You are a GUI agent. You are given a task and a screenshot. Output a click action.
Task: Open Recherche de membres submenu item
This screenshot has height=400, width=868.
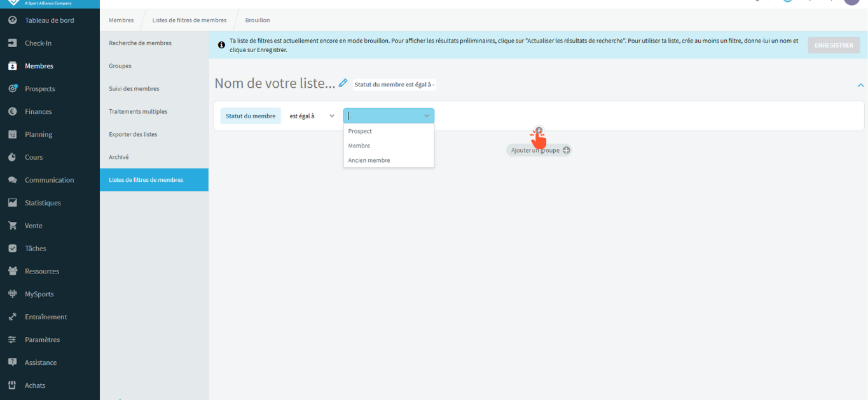tap(154, 43)
